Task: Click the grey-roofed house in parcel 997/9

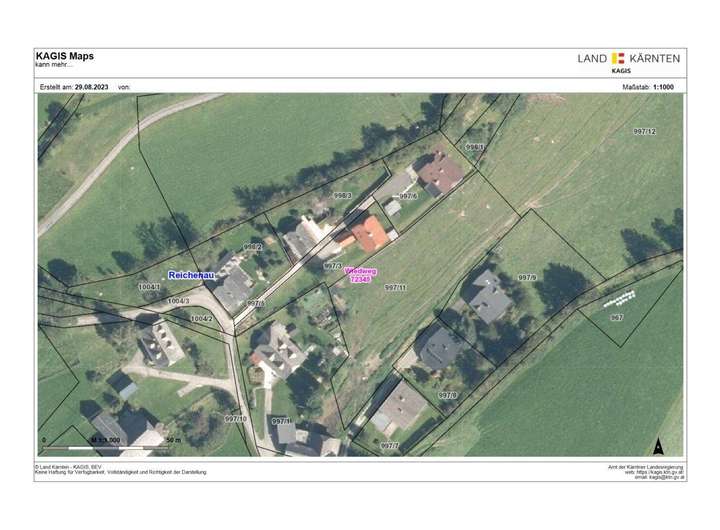Action: point(489,297)
